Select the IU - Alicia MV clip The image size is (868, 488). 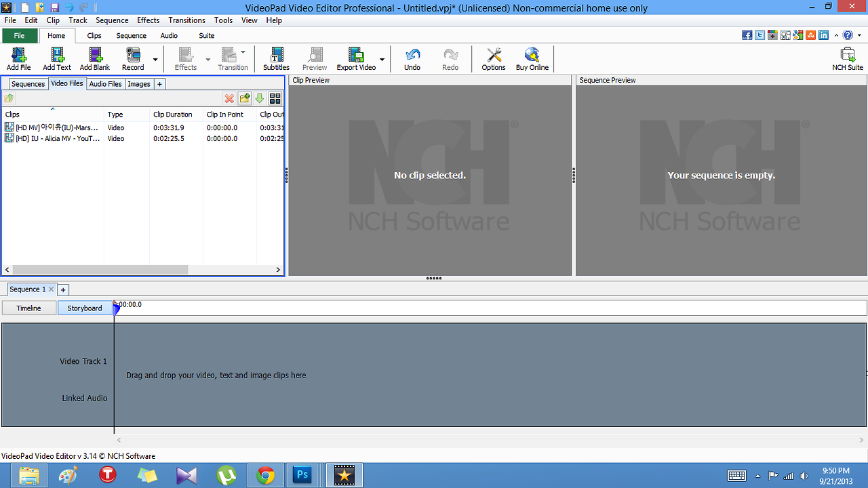pos(142,138)
